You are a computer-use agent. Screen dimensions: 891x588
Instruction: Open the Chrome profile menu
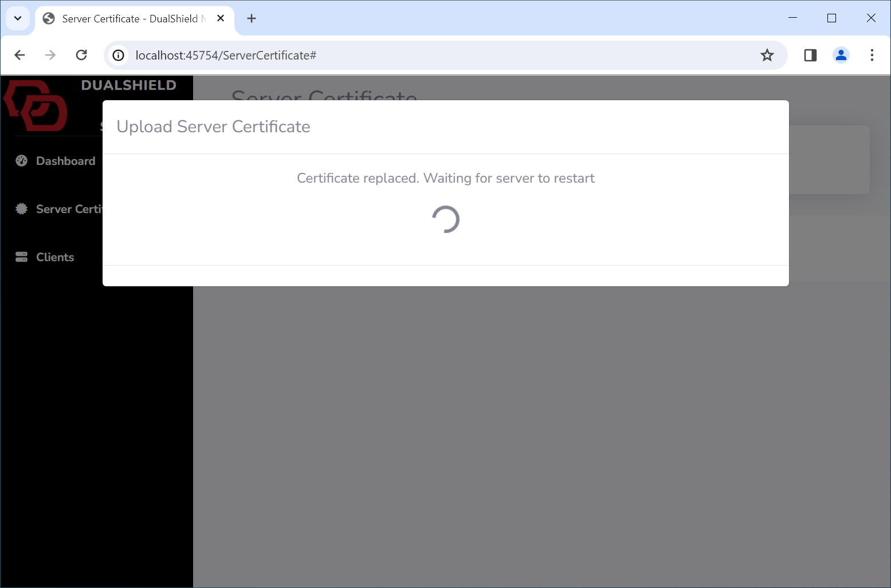point(841,55)
